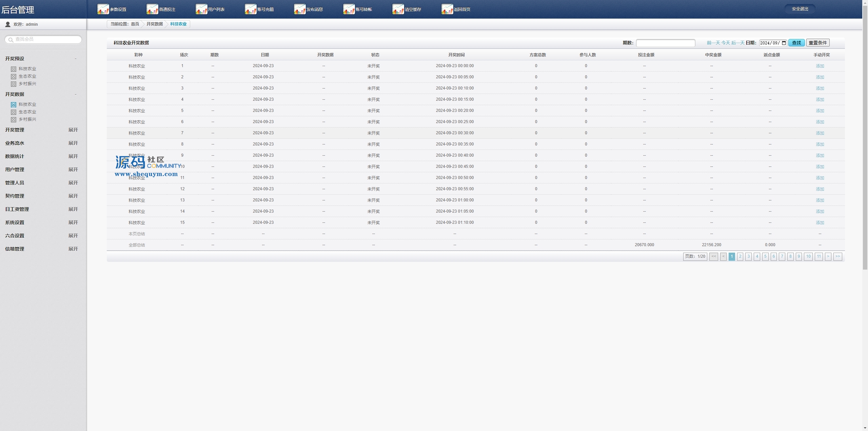The height and width of the screenshot is (431, 868).
Task: Click 添加 link for round 7
Action: click(x=820, y=133)
